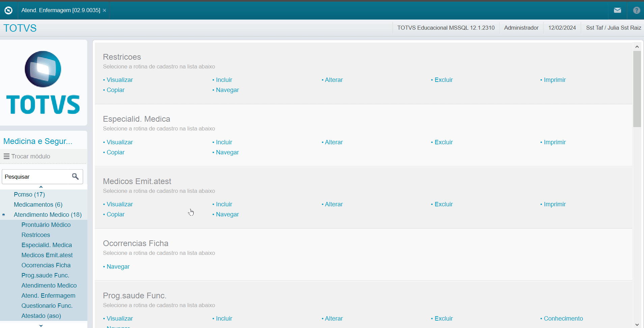Click Incluir under Restricoes

224,80
